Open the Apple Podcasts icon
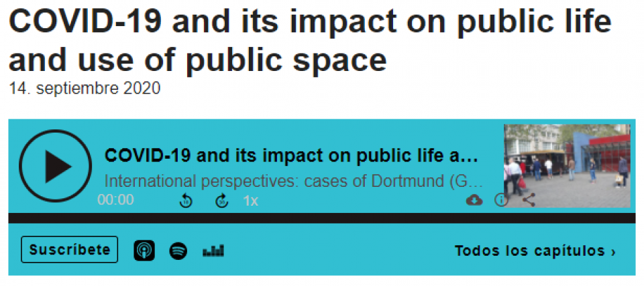The width and height of the screenshot is (644, 286). click(144, 251)
